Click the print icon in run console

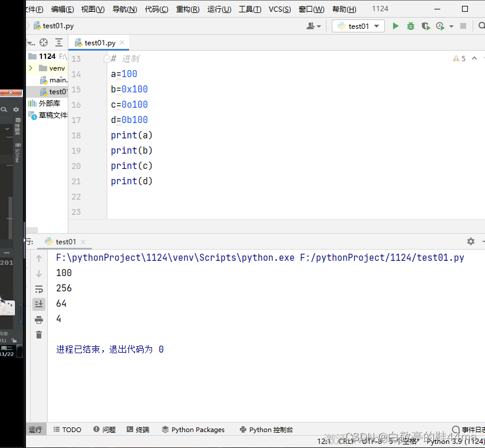tap(39, 320)
